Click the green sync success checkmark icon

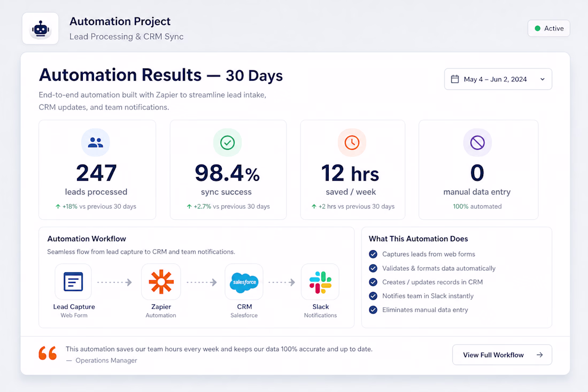[227, 143]
